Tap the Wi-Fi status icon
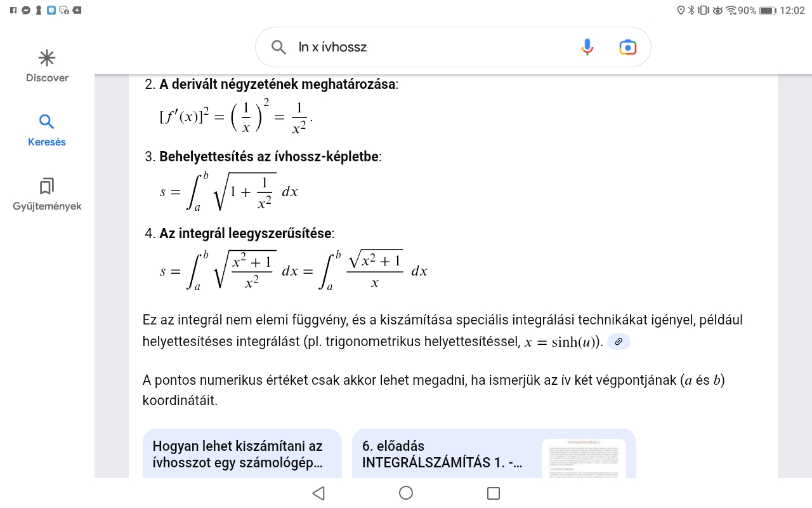The image size is (812, 508). pyautogui.click(x=731, y=10)
